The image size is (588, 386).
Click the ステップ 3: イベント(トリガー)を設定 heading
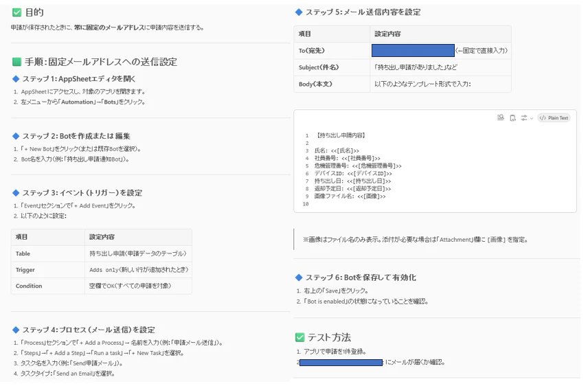pyautogui.click(x=82, y=193)
